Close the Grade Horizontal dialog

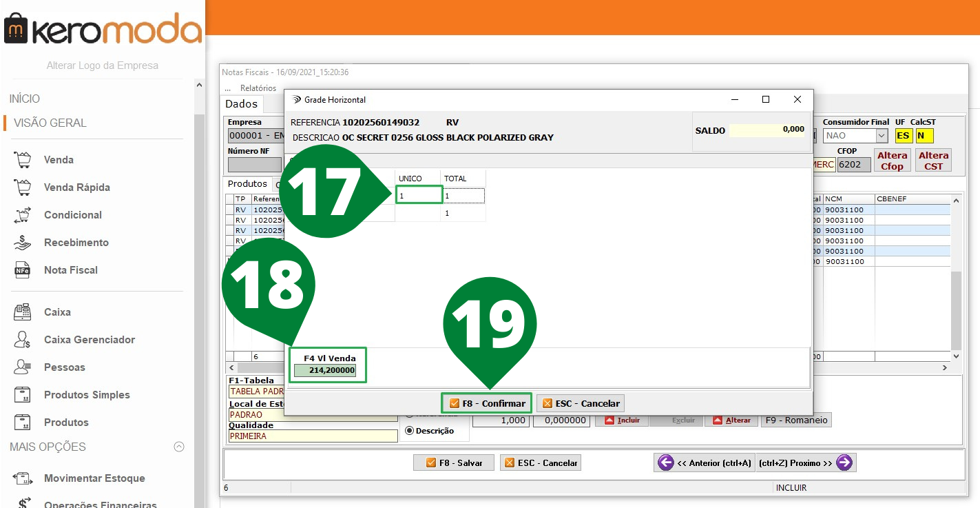point(797,99)
